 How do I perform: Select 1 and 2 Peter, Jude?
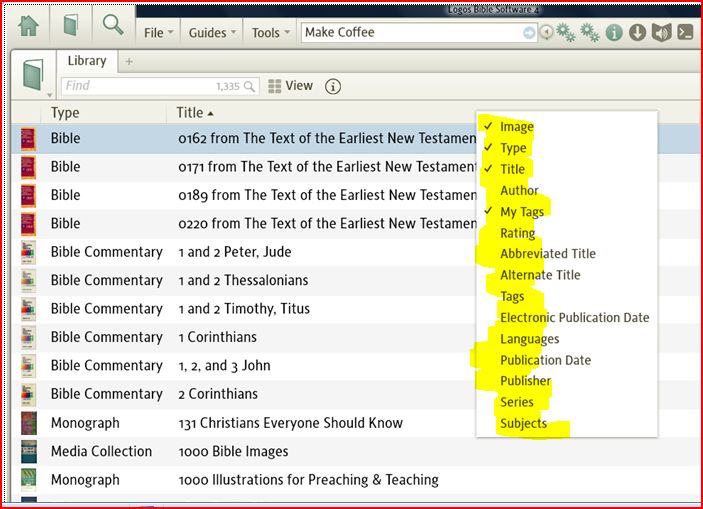(234, 252)
